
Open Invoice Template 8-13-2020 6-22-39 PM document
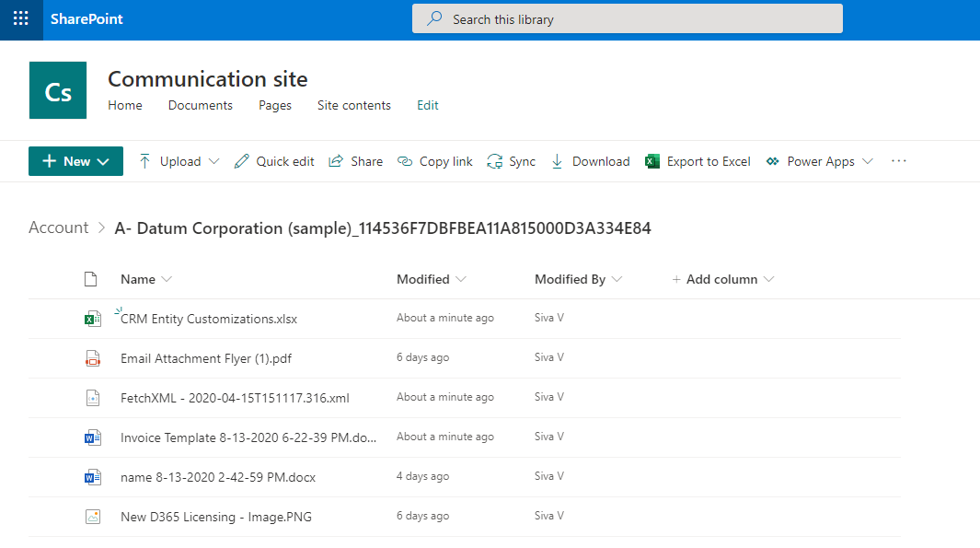(248, 437)
